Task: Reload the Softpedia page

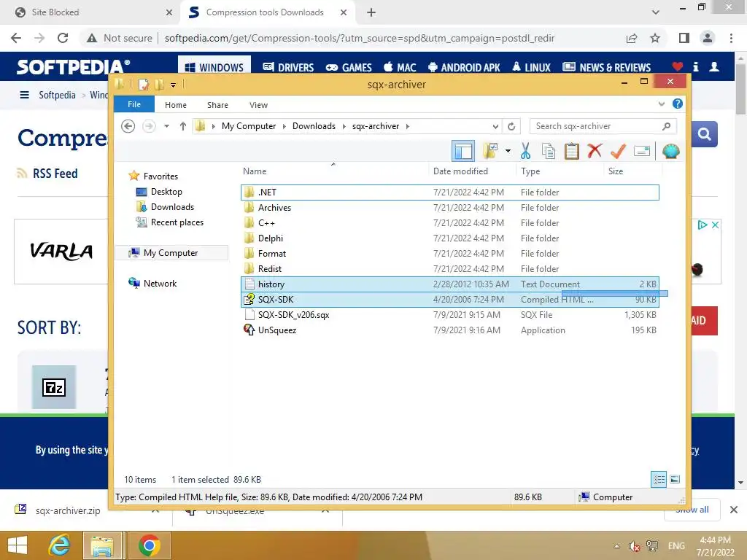Action: [63, 38]
